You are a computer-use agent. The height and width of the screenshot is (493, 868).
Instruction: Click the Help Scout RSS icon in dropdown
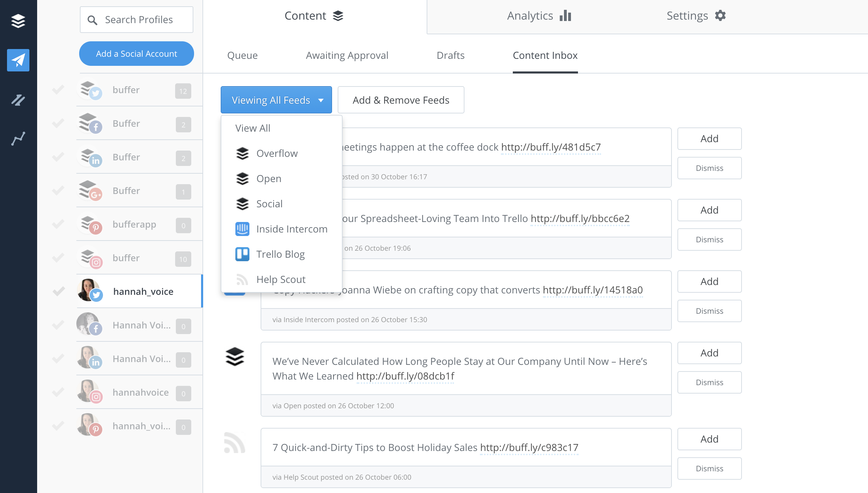[x=242, y=279]
